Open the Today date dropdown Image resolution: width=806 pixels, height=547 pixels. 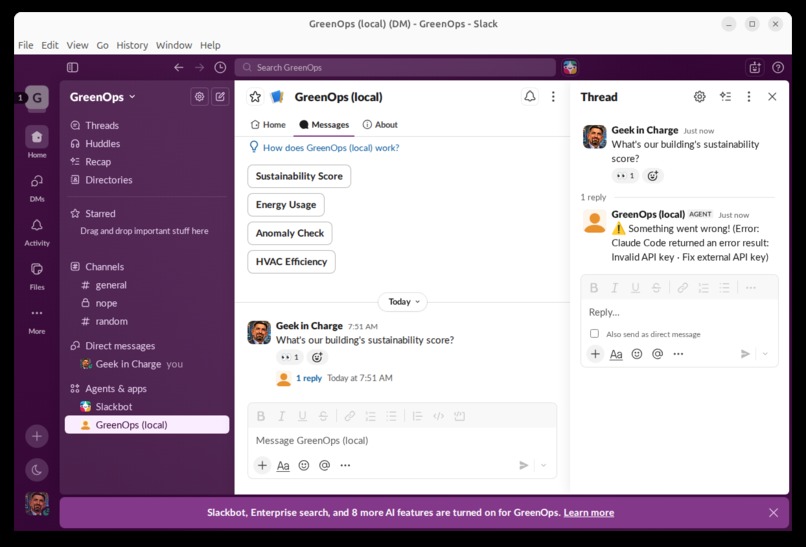[x=403, y=302]
